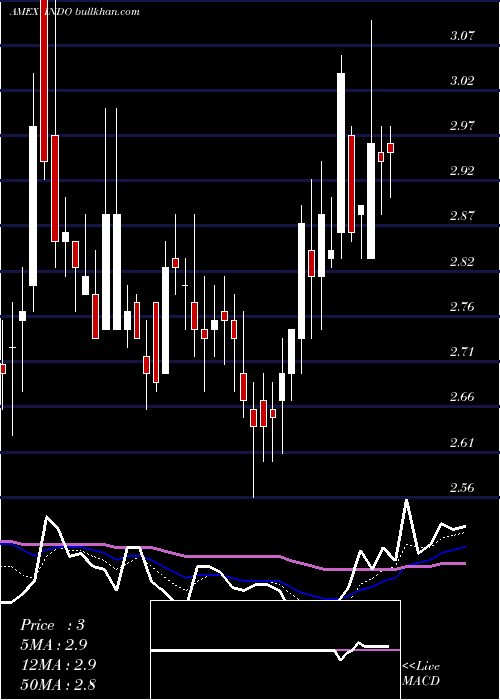Click the '12MA : 2.9' readout
The image size is (500, 700).
(x=58, y=664)
